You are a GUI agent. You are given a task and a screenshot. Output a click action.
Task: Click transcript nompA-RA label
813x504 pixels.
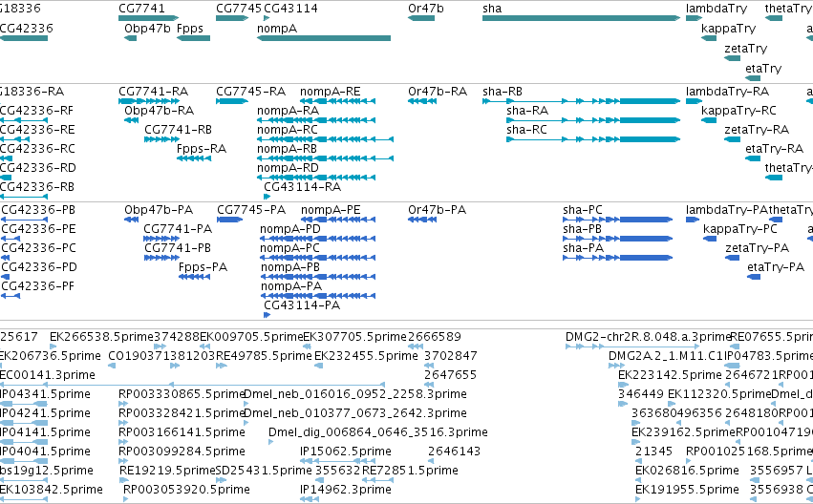tap(288, 111)
